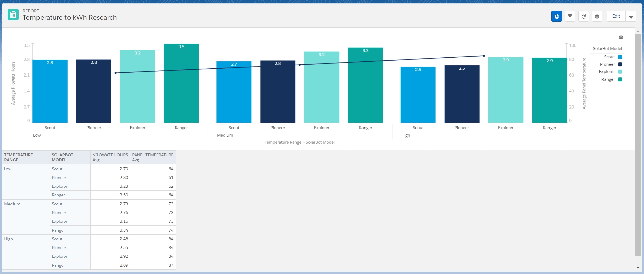Image resolution: width=644 pixels, height=274 pixels.
Task: Click the Ranger legend color swatch
Action: [620, 79]
